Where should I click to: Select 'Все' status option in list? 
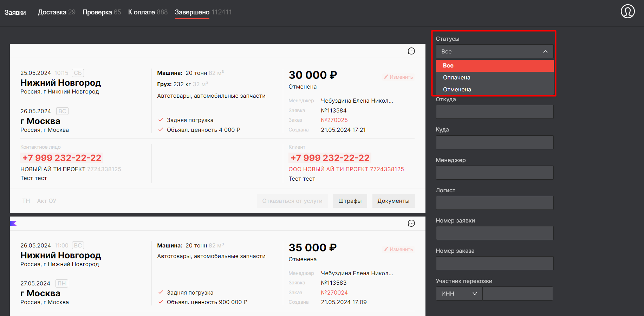pyautogui.click(x=495, y=66)
